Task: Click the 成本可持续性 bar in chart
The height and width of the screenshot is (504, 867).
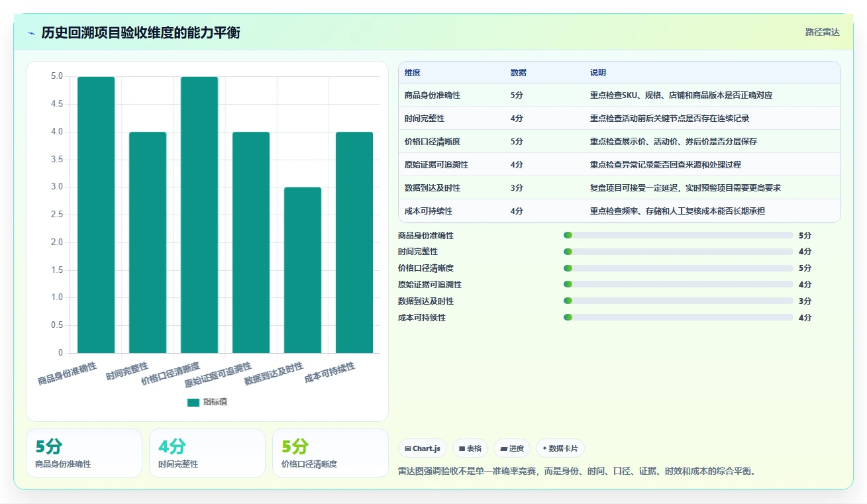Action: coord(354,242)
